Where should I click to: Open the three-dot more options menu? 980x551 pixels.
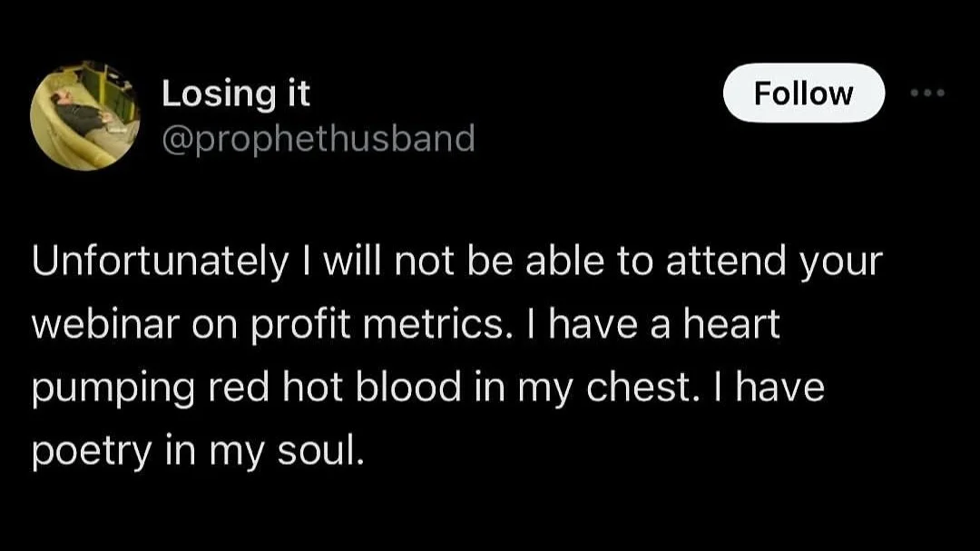927,93
